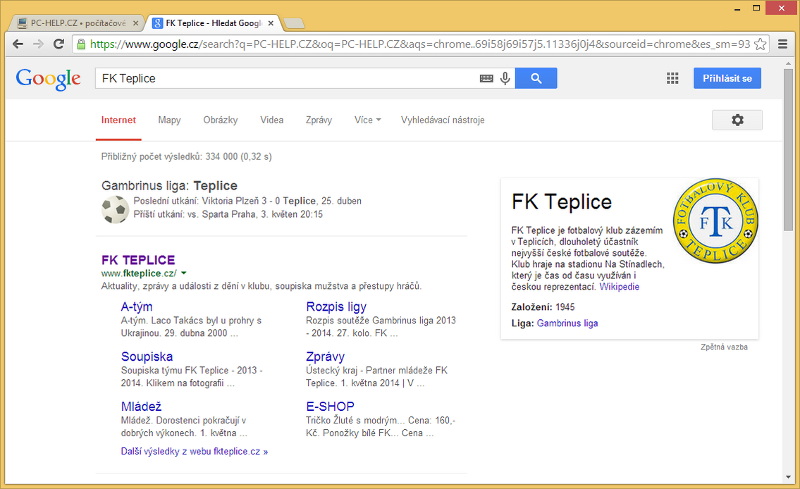
Task: Switch to the PC-HELP.CZ browser tab
Action: (x=75, y=21)
